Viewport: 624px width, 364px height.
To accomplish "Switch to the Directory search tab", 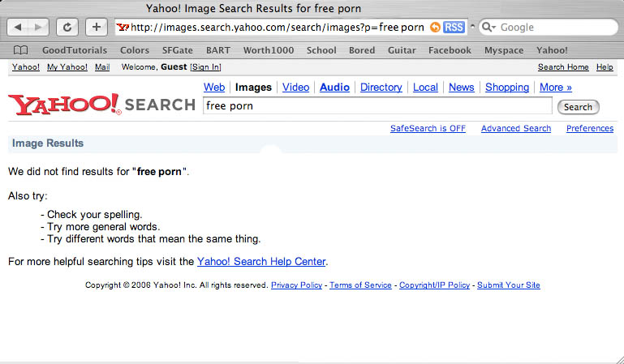I will point(381,87).
